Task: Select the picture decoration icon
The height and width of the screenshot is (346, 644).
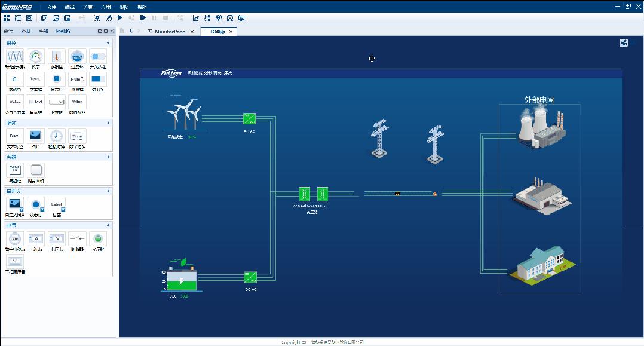Action: click(35, 136)
